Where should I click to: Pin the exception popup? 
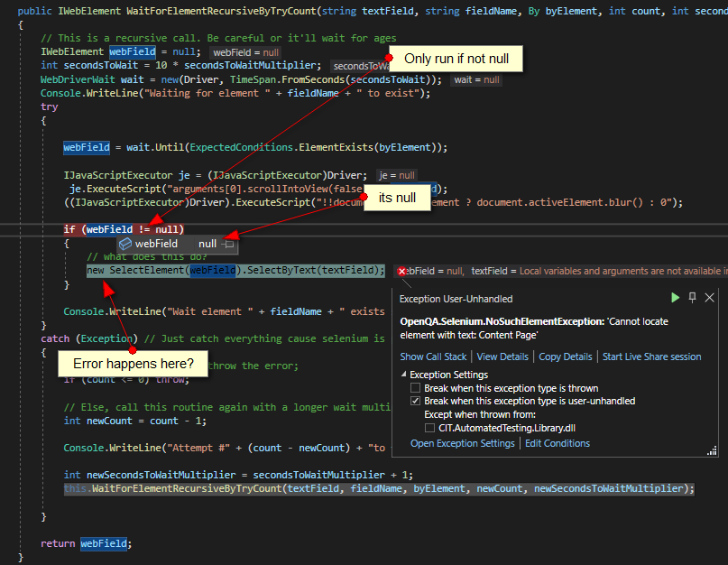(692, 298)
